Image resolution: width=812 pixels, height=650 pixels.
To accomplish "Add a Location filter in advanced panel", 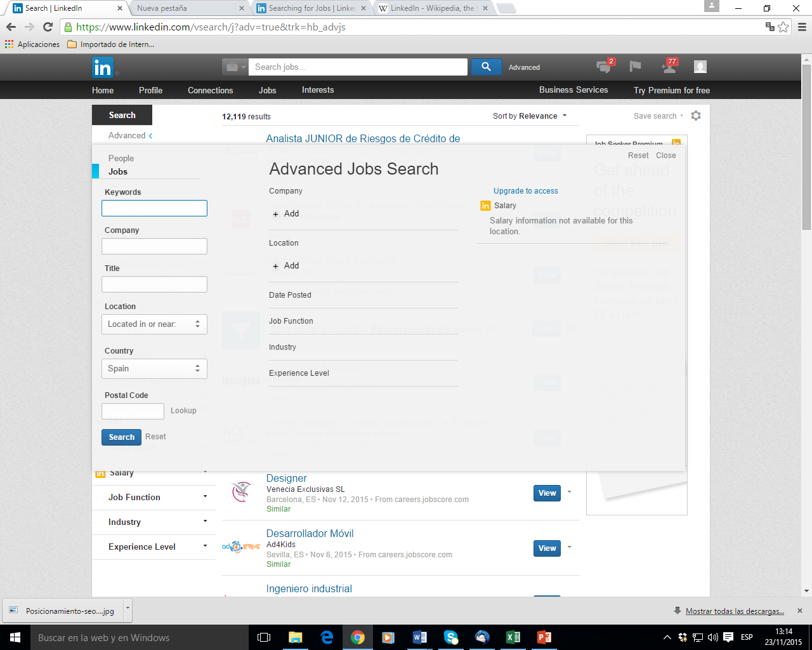I will click(286, 266).
